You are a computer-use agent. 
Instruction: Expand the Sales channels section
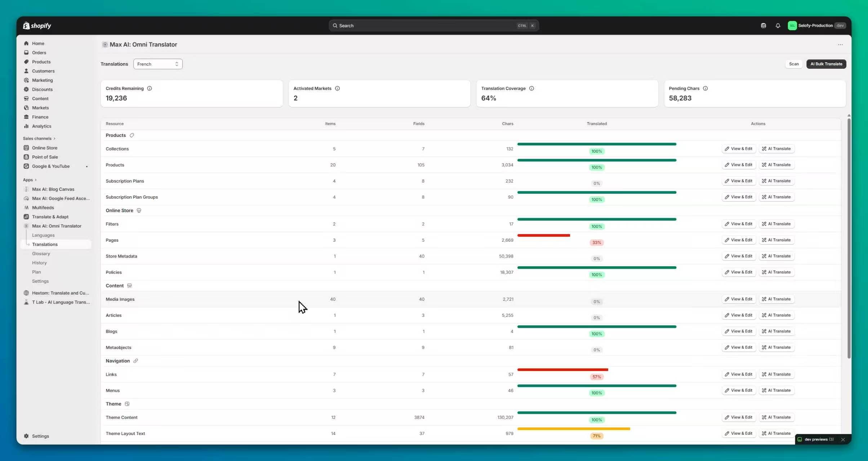[x=54, y=139]
